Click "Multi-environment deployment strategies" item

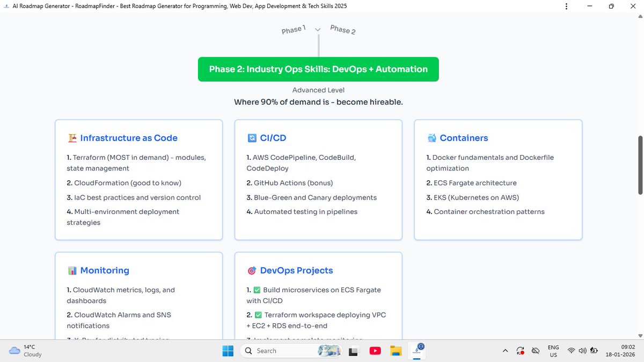click(123, 217)
